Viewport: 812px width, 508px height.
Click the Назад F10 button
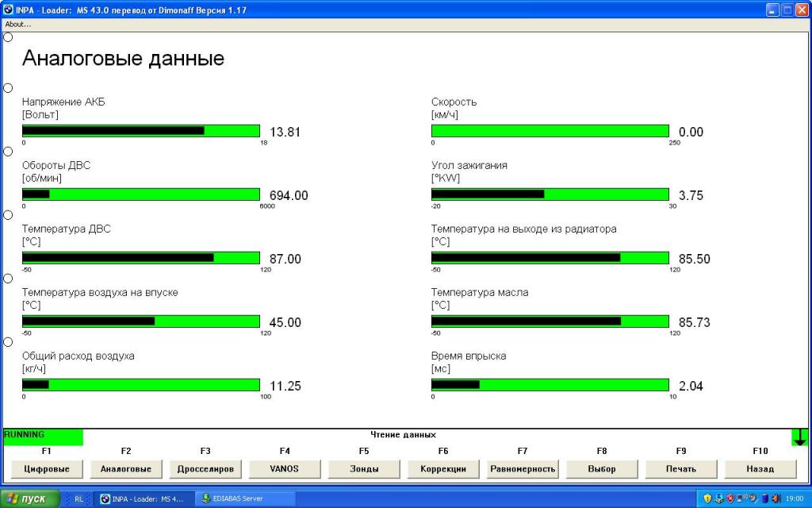(x=760, y=469)
